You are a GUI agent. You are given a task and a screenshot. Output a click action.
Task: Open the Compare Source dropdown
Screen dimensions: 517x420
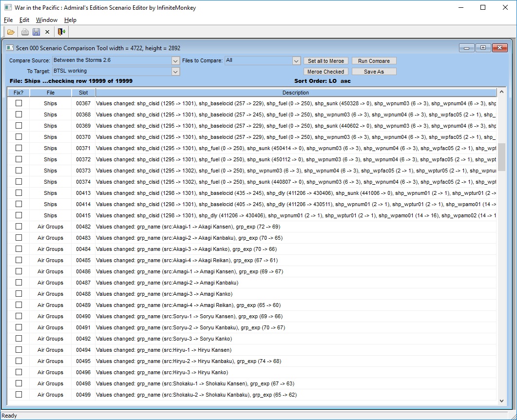pyautogui.click(x=175, y=60)
